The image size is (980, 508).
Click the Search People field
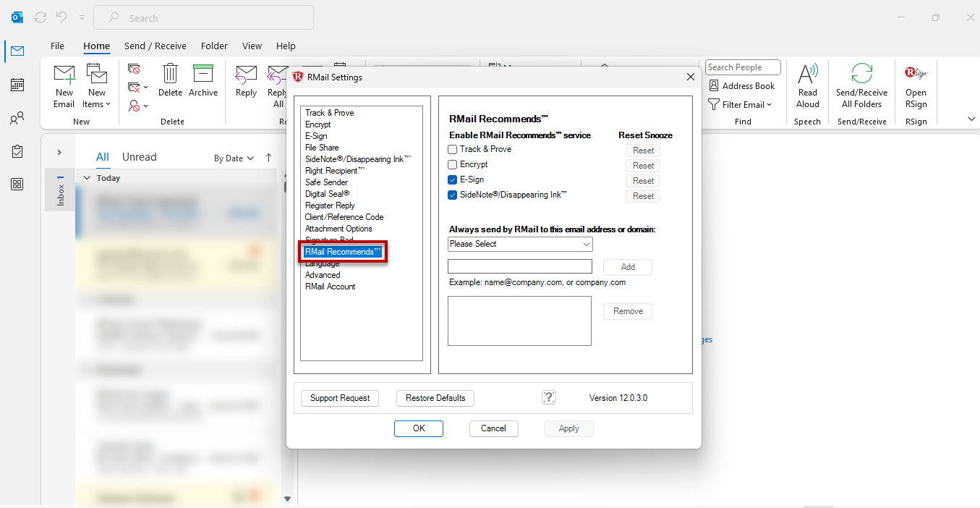(x=743, y=67)
